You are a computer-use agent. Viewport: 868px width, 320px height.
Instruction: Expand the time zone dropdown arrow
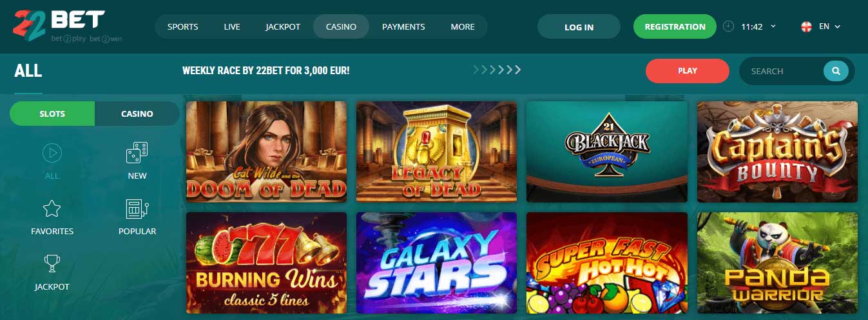click(773, 26)
